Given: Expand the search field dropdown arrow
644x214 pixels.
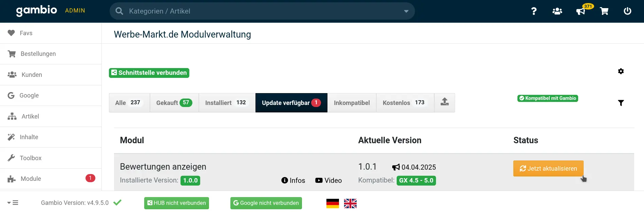Looking at the screenshot, I should pos(406,11).
